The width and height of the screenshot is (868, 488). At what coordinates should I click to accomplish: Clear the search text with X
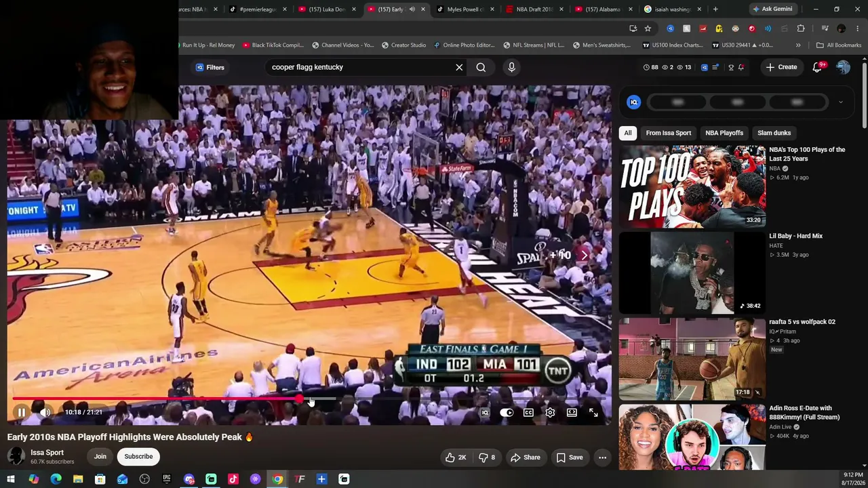click(459, 67)
